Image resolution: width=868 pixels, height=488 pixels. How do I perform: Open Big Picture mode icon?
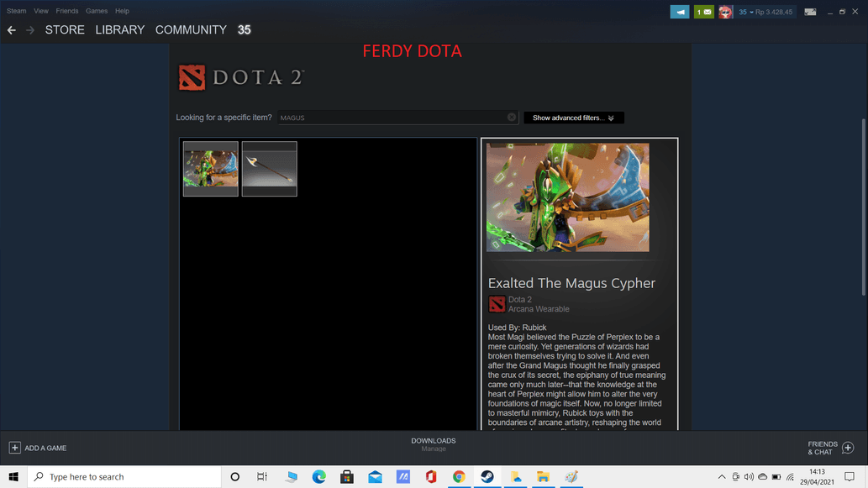(810, 12)
